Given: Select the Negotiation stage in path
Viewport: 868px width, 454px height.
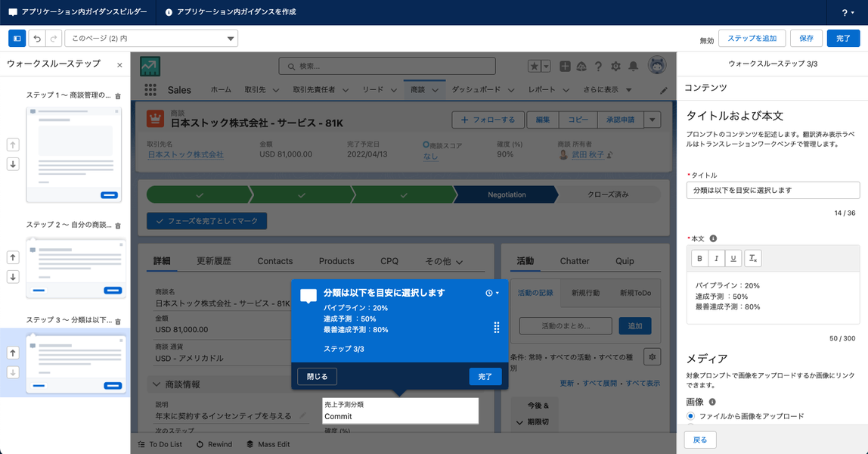Looking at the screenshot, I should point(507,194).
